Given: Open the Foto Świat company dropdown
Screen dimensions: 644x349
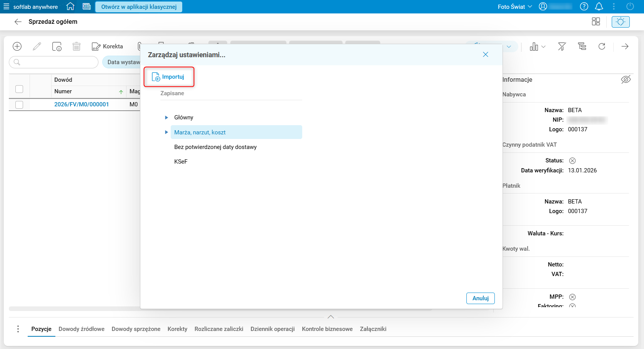Looking at the screenshot, I should click(515, 7).
